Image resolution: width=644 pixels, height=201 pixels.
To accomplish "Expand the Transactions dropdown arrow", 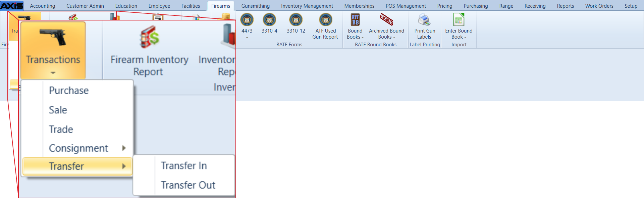I will click(x=53, y=72).
